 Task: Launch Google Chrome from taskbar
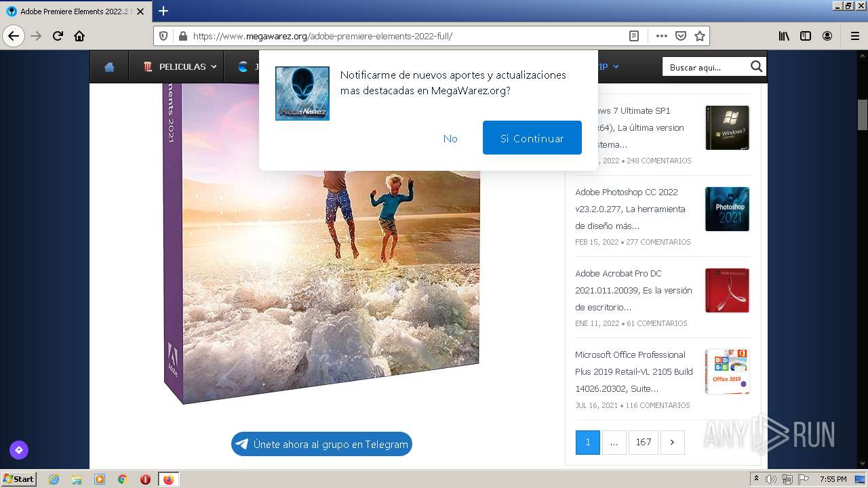pyautogui.click(x=123, y=479)
